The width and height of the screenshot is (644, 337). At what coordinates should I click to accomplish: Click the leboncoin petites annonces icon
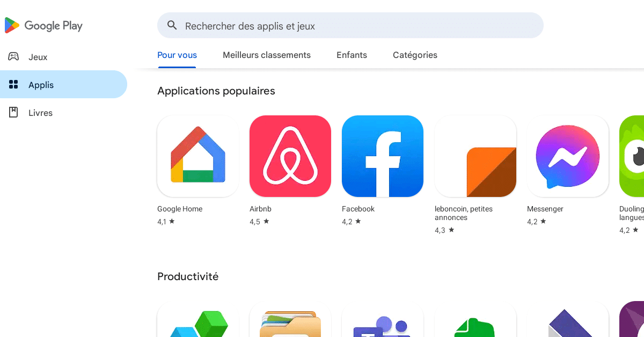pyautogui.click(x=475, y=156)
